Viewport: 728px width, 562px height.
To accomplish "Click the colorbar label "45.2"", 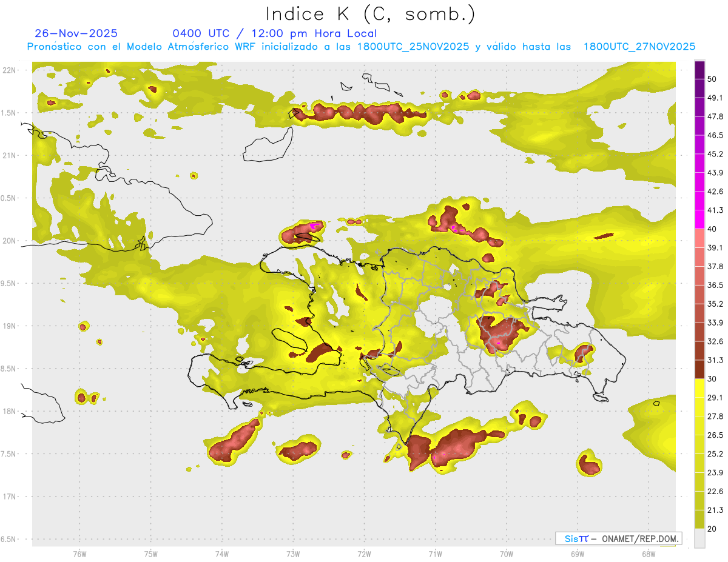I will [715, 154].
